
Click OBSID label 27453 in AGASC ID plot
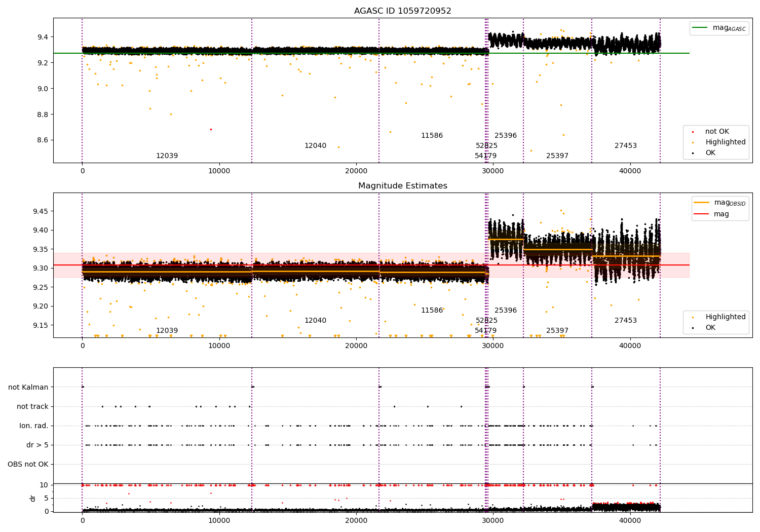pos(626,146)
